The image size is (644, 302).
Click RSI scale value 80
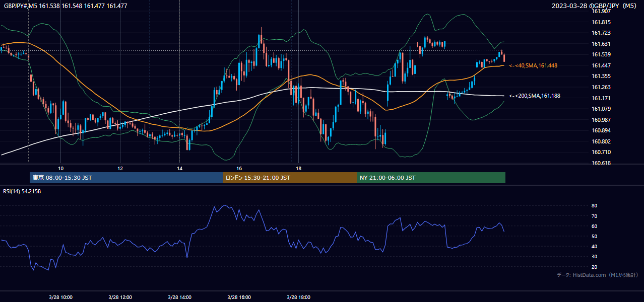pos(594,206)
